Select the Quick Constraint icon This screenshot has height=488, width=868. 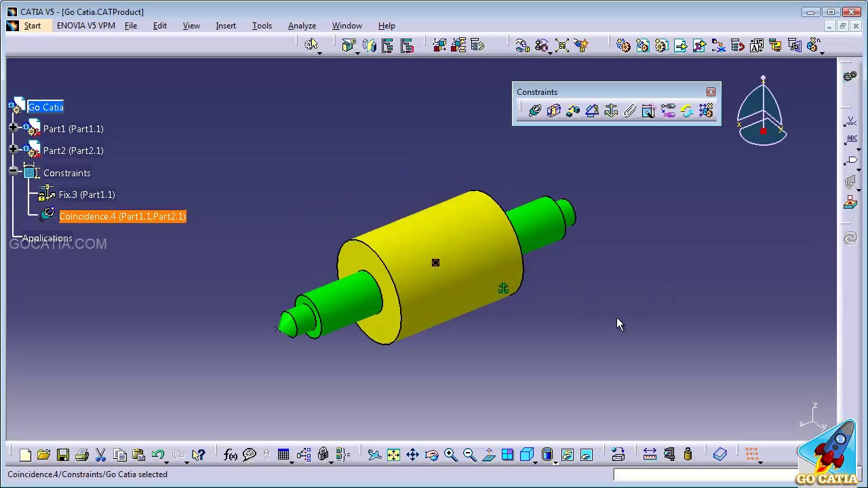coord(649,110)
